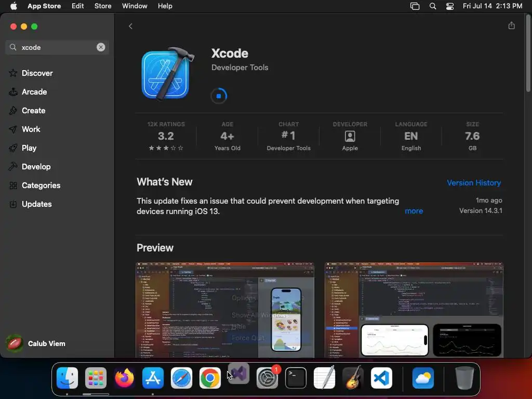Open the Apple developer page
Screen dimensions: 532x399
coord(350,136)
